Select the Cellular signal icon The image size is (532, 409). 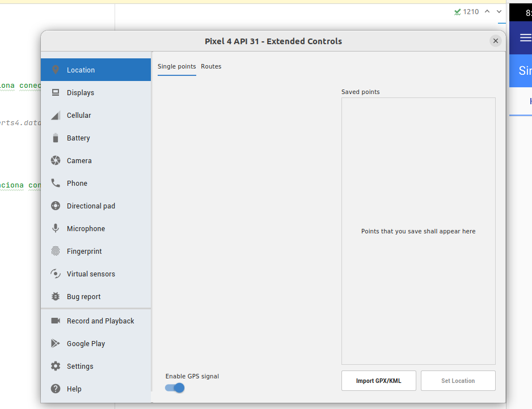click(x=55, y=115)
